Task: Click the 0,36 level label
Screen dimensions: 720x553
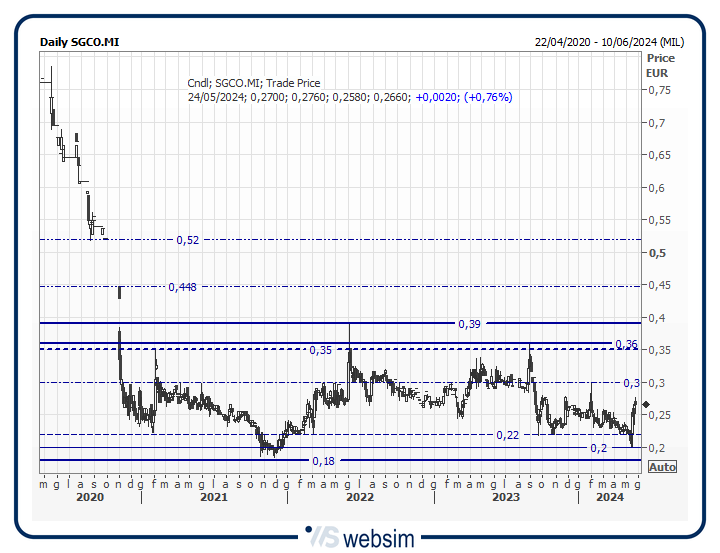Action: (626, 344)
